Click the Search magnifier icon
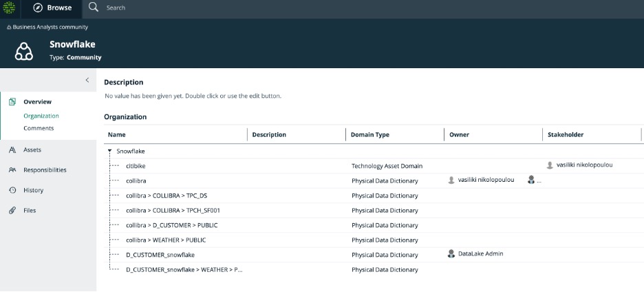 pos(94,8)
